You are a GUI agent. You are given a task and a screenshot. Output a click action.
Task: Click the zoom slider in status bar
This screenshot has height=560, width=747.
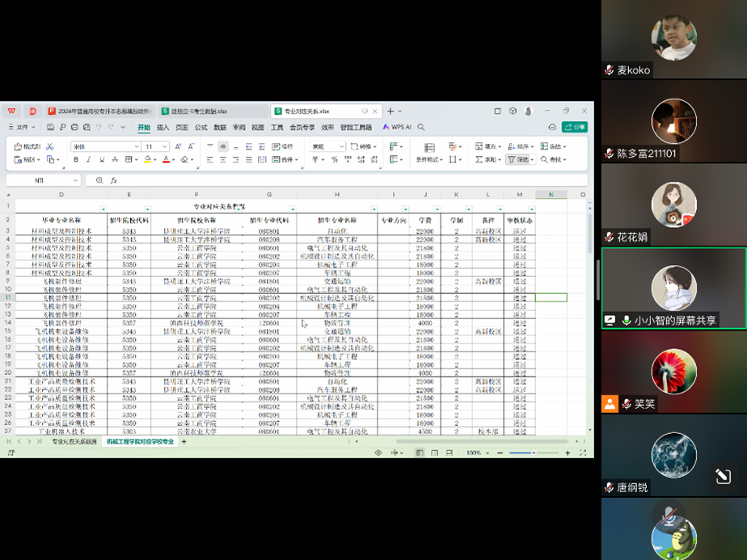click(534, 453)
